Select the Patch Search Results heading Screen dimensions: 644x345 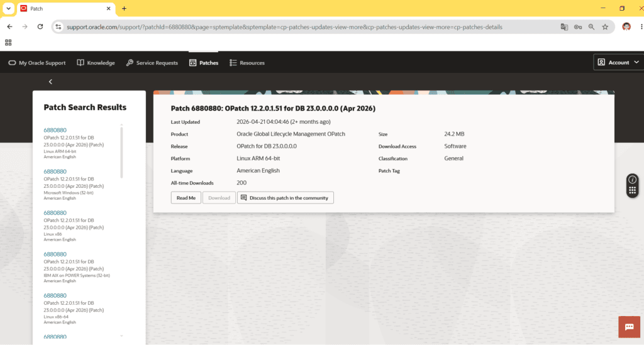point(85,107)
